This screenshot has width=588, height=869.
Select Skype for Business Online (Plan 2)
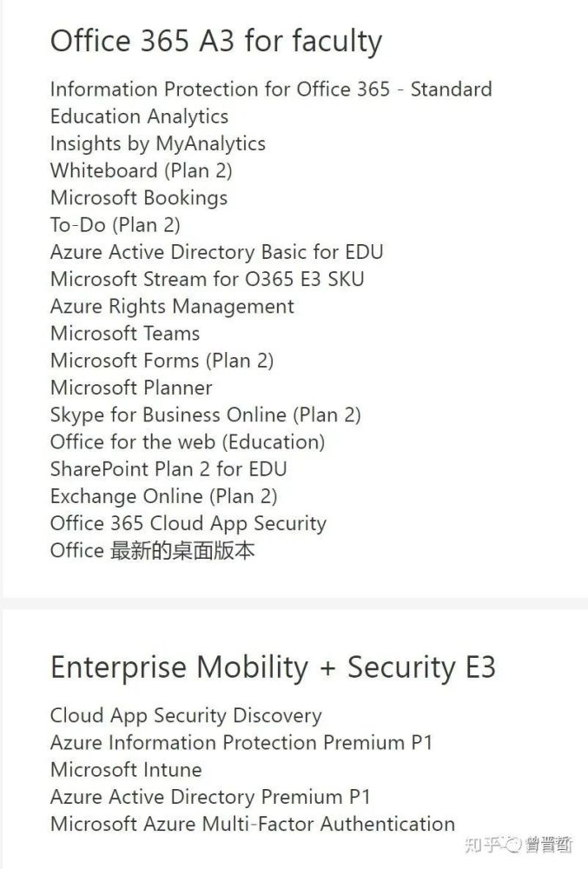[206, 415]
